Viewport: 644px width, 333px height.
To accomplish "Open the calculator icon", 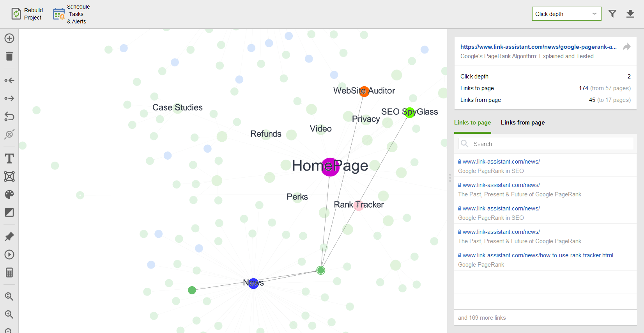I will click(x=9, y=272).
